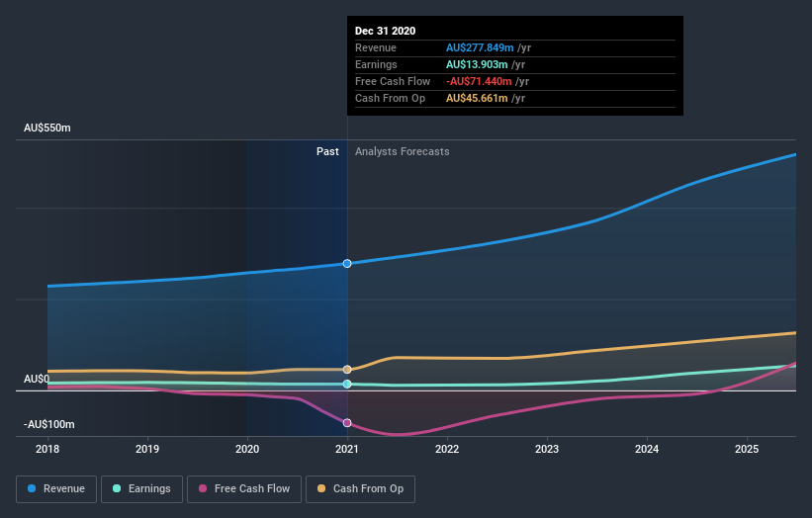
Task: Click the 2024 x-axis label
Action: tap(647, 449)
